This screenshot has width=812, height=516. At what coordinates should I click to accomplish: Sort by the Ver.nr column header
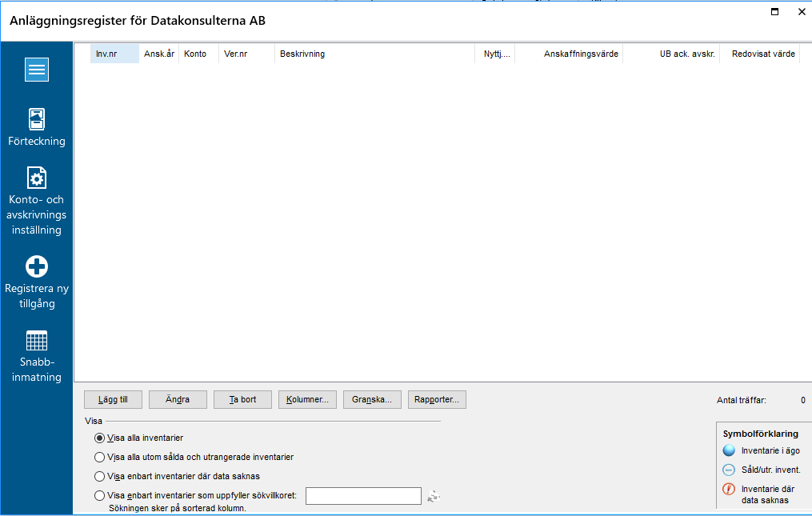[246, 54]
